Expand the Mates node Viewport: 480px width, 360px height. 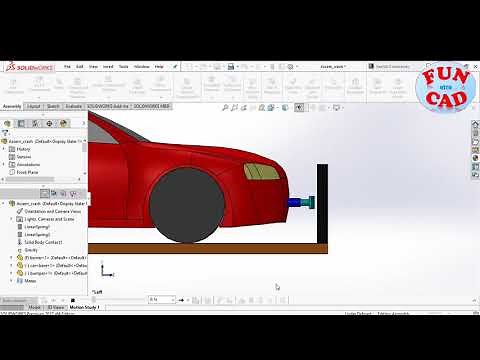[11, 281]
